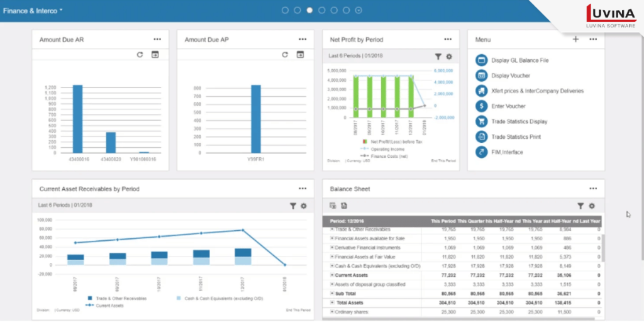
Task: Click the Trade Statistics Display cart icon
Action: (482, 121)
